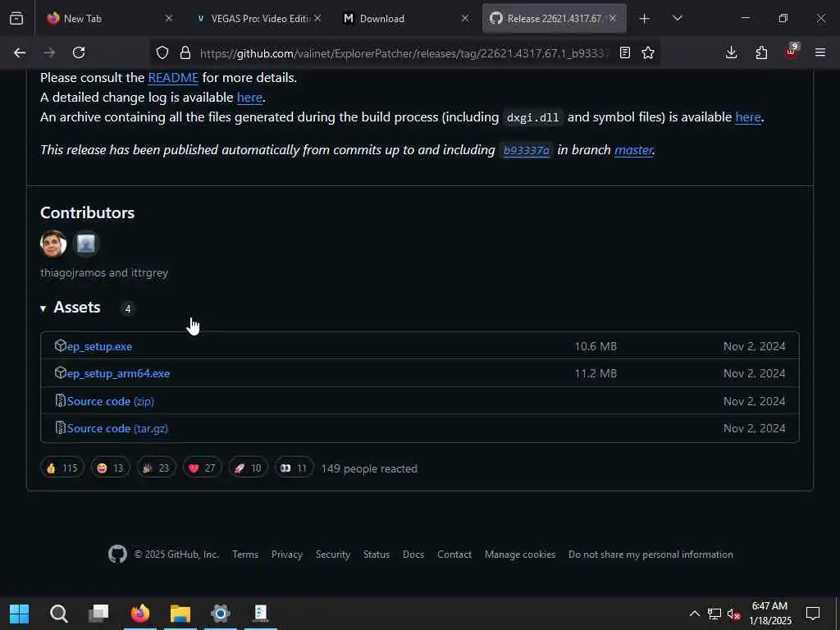Download Source code (tar.gz)
This screenshot has height=630, width=840.
[x=117, y=428]
